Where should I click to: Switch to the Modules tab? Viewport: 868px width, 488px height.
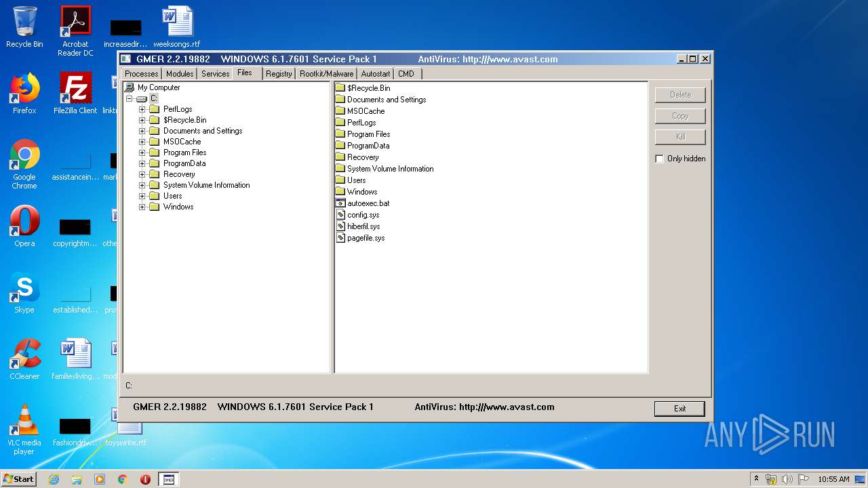(180, 74)
